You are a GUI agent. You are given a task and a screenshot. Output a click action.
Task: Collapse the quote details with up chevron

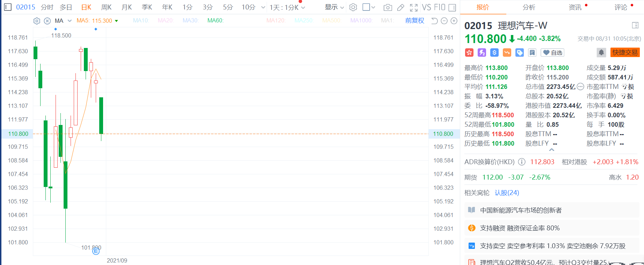tap(552, 150)
